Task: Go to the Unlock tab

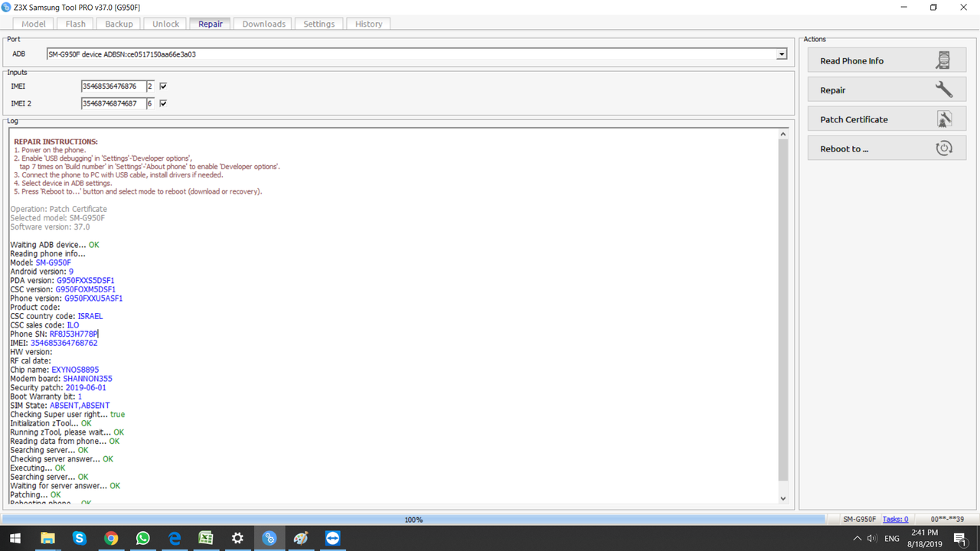Action: 165,24
